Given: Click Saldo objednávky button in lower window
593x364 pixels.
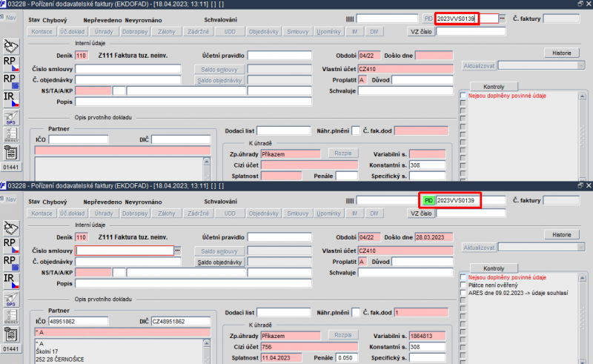Looking at the screenshot, I should tap(219, 262).
